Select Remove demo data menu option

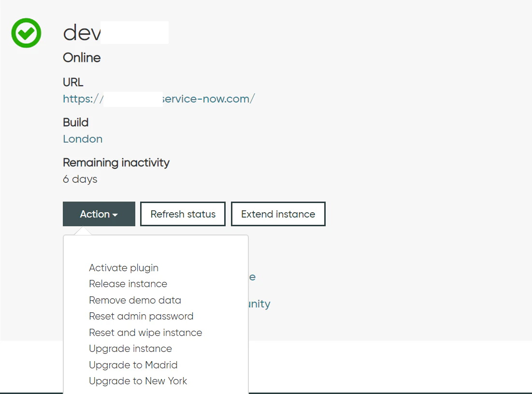tap(135, 300)
